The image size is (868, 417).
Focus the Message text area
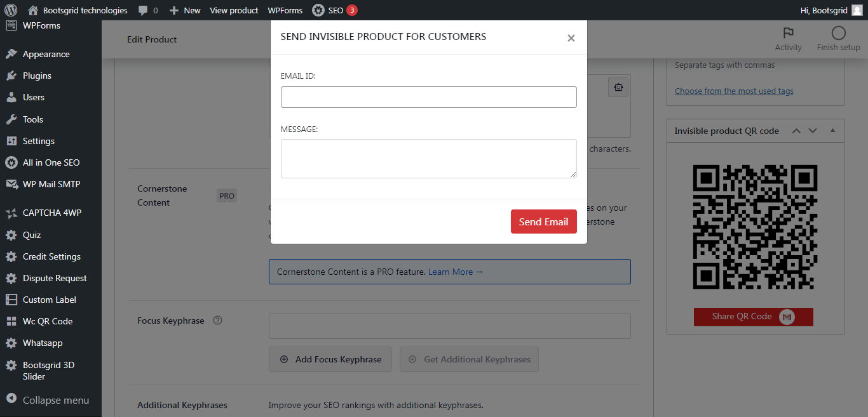tap(429, 159)
